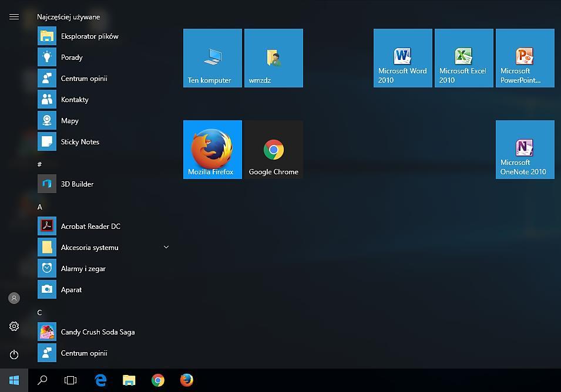Viewport: 561px width, 392px height.
Task: Open the power options button
Action: [x=14, y=354]
